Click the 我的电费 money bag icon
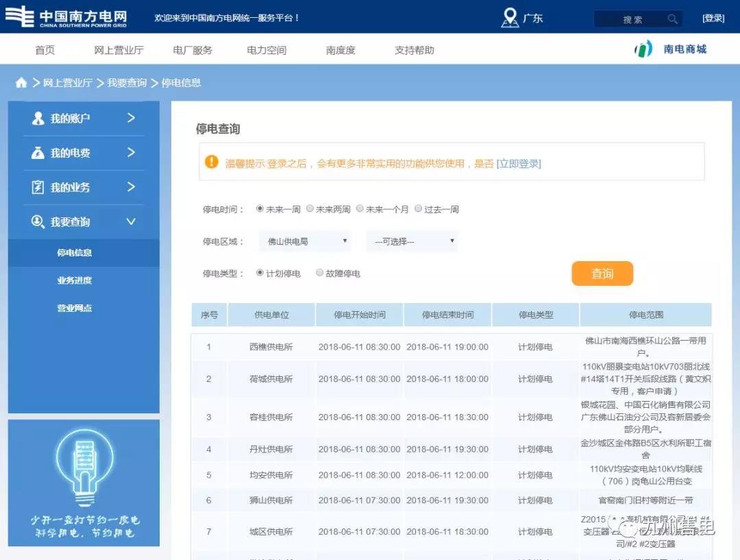The height and width of the screenshot is (560, 740). [38, 153]
